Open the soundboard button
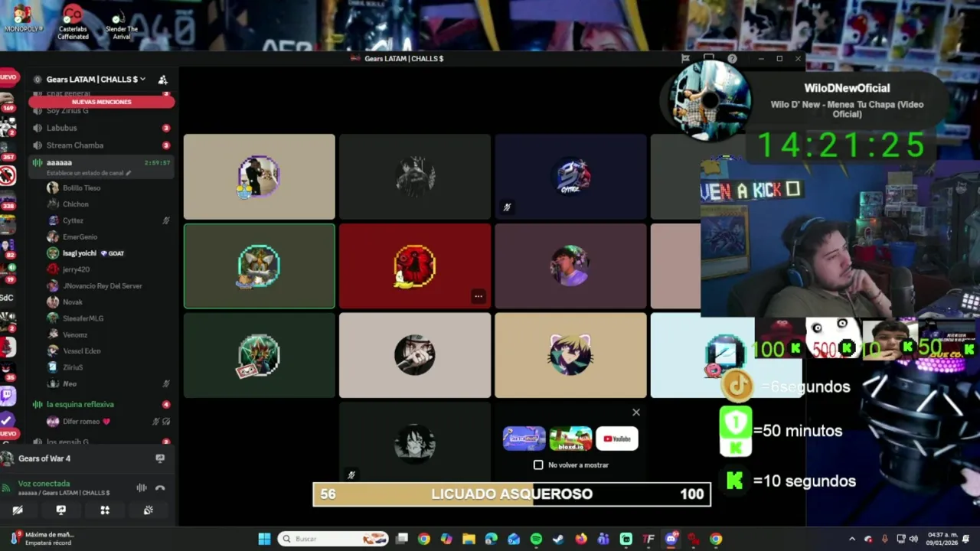The width and height of the screenshot is (980, 551). [149, 510]
